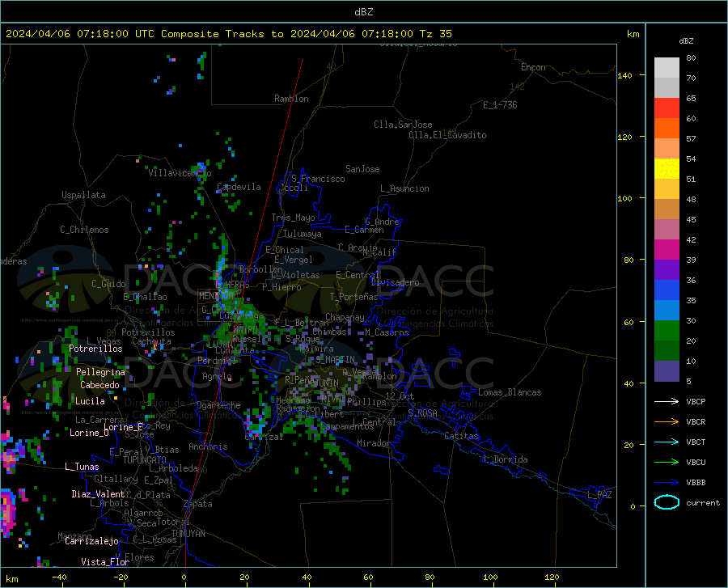This screenshot has width=728, height=588.
Task: Click the blue VBBB arrow icon
Action: point(667,482)
